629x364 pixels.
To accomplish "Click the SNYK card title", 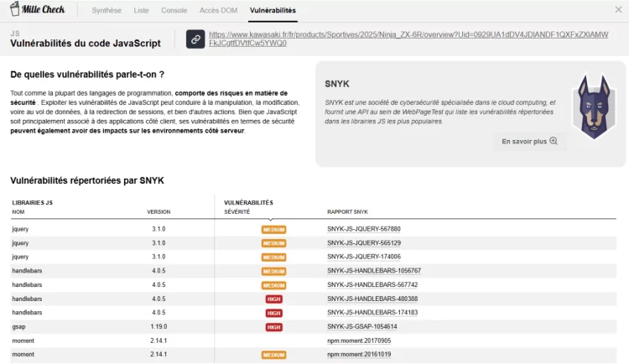I will [x=337, y=84].
